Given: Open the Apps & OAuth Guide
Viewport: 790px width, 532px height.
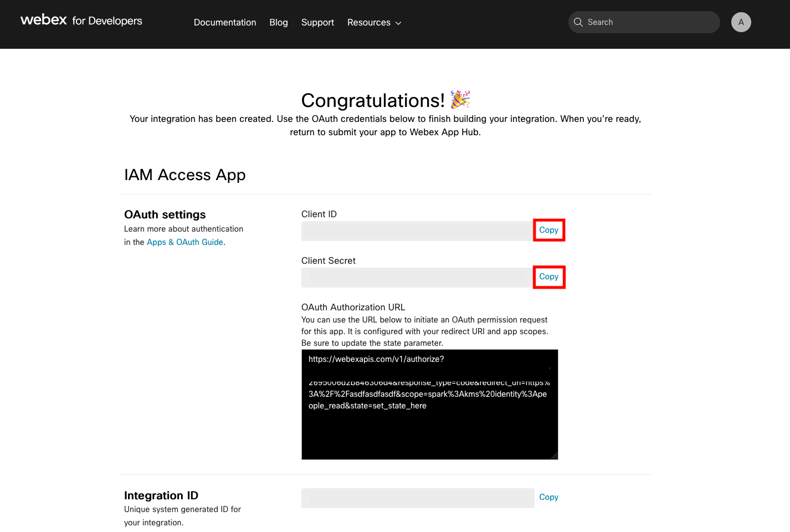Looking at the screenshot, I should (184, 242).
